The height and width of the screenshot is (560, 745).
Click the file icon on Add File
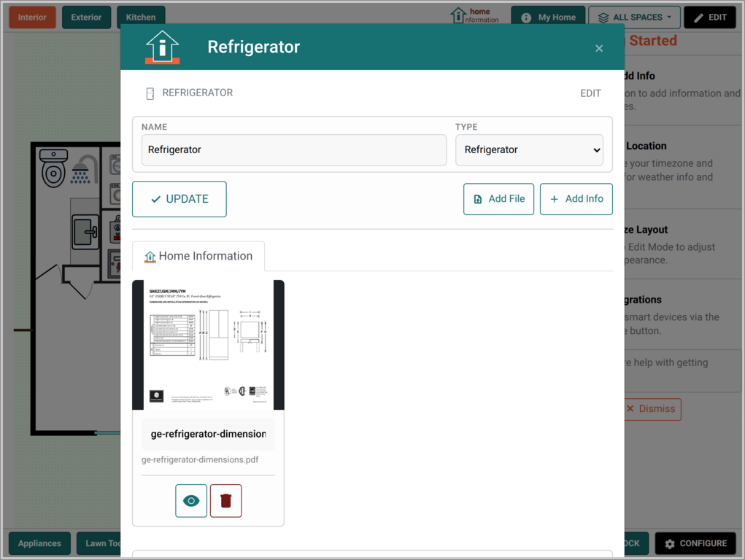pyautogui.click(x=478, y=200)
